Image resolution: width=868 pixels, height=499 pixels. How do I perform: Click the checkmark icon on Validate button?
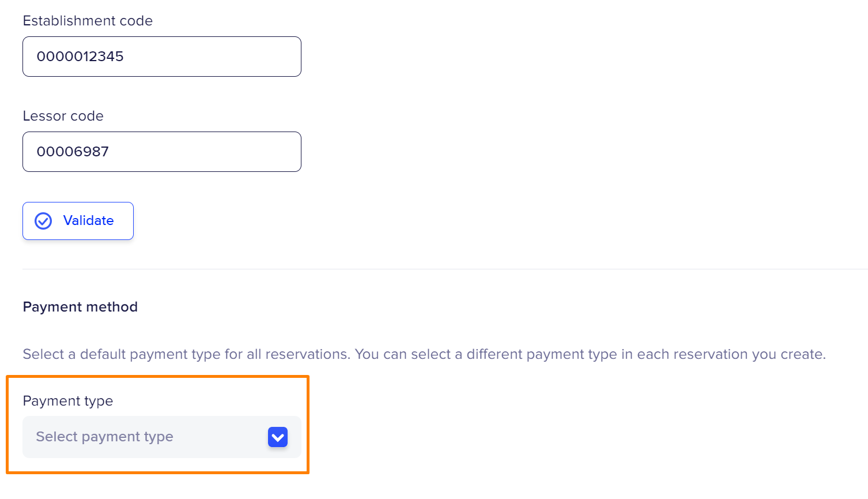coord(43,221)
